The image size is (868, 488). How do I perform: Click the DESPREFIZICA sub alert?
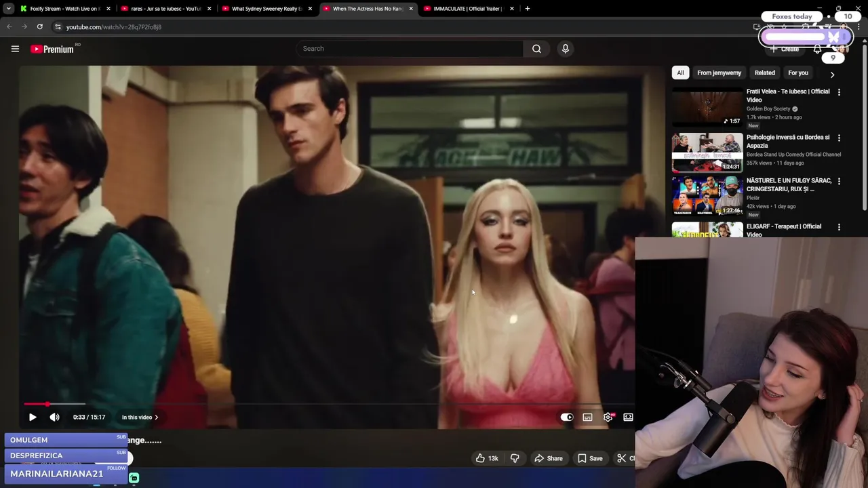(x=66, y=455)
